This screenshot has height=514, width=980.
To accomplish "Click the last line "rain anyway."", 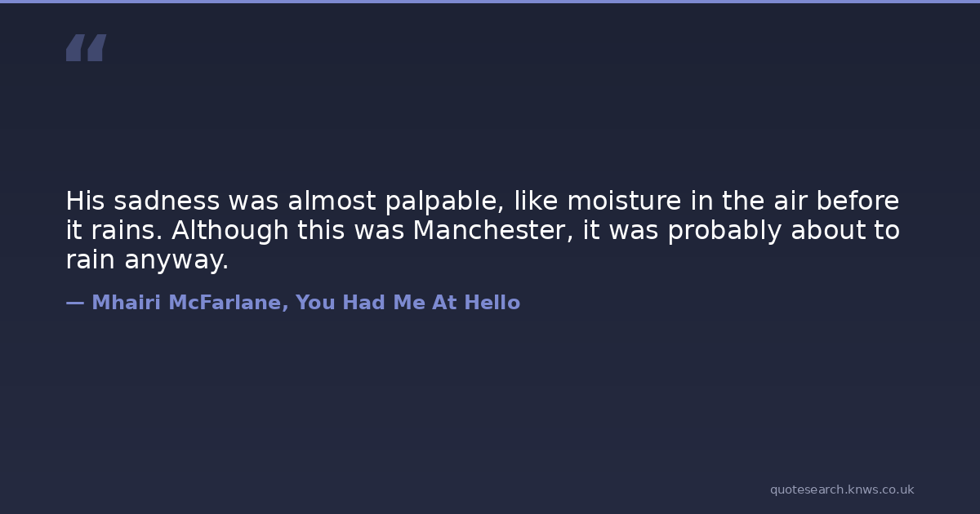I will point(147,261).
